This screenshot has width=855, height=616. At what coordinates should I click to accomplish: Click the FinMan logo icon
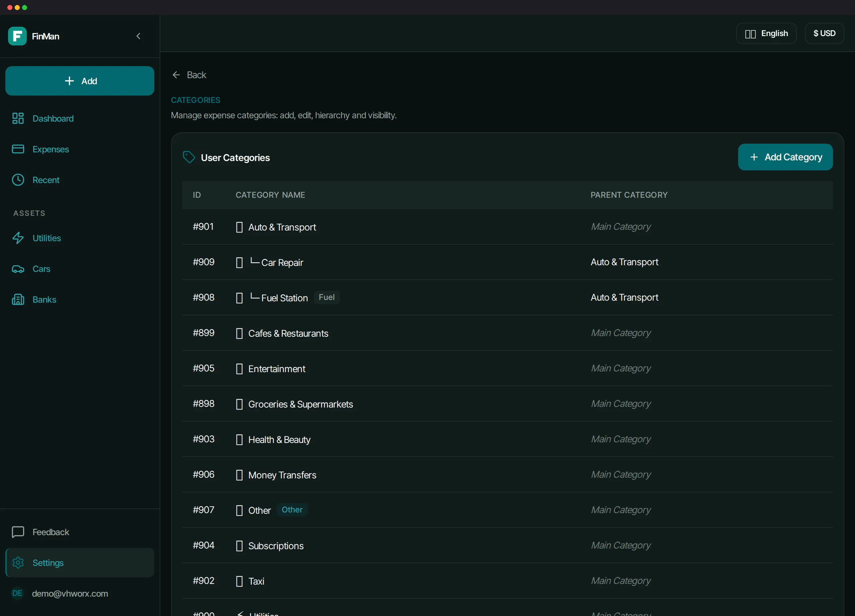tap(17, 36)
